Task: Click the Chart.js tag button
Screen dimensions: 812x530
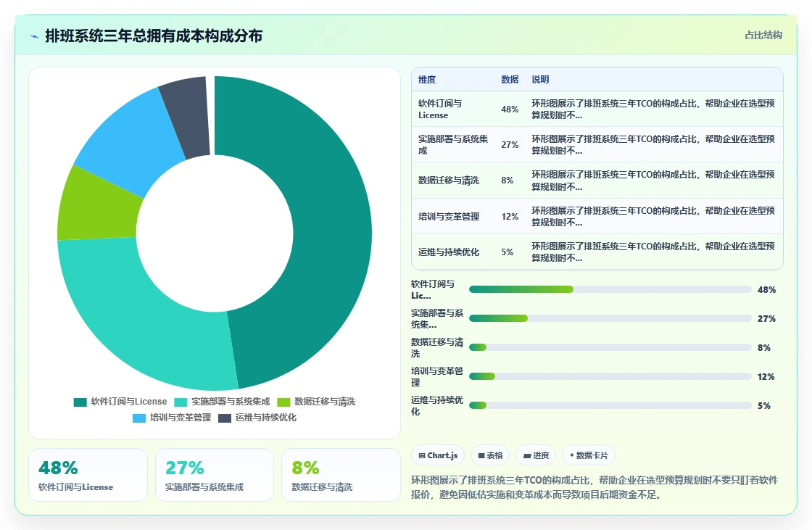Action: click(438, 455)
